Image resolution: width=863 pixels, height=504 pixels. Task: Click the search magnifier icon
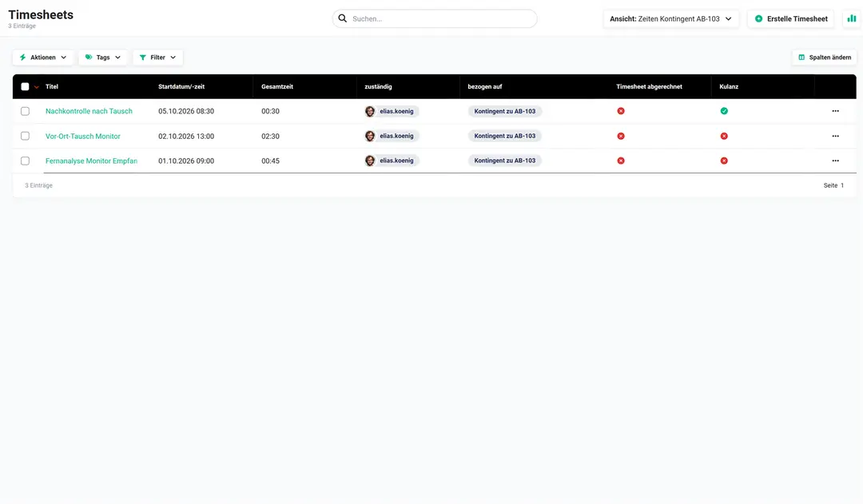(x=342, y=18)
